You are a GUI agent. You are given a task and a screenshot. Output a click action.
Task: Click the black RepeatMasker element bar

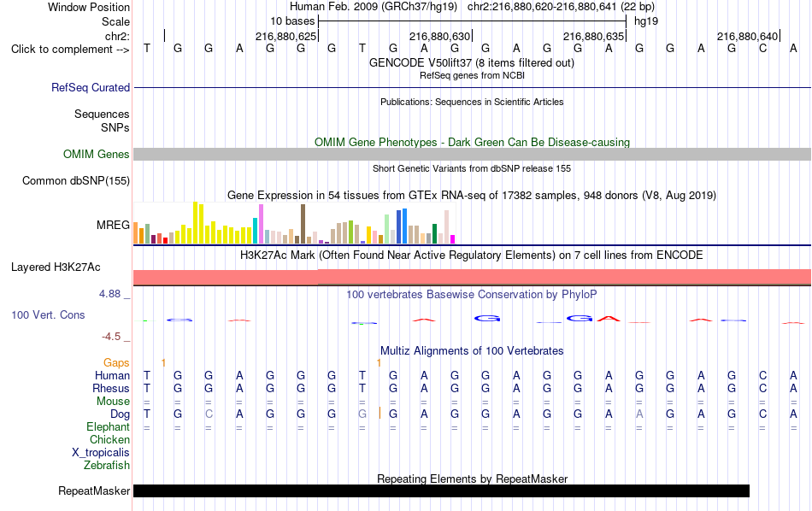[441, 490]
